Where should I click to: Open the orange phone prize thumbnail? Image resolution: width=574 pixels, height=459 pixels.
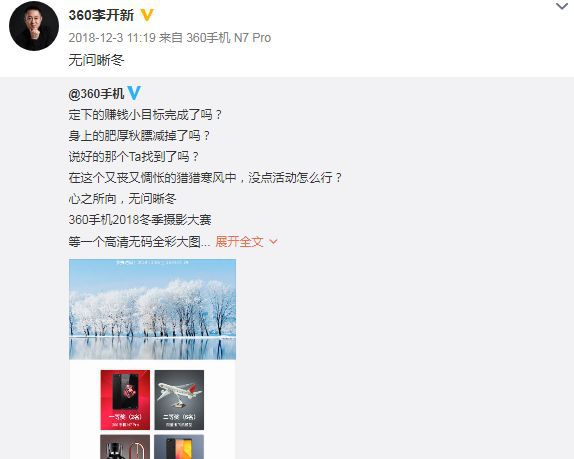[179, 447]
